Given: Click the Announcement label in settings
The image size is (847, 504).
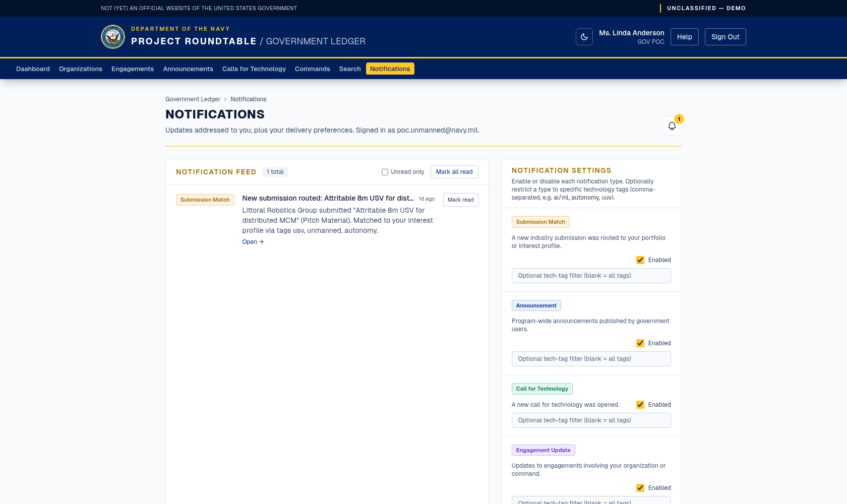Looking at the screenshot, I should pos(536,305).
